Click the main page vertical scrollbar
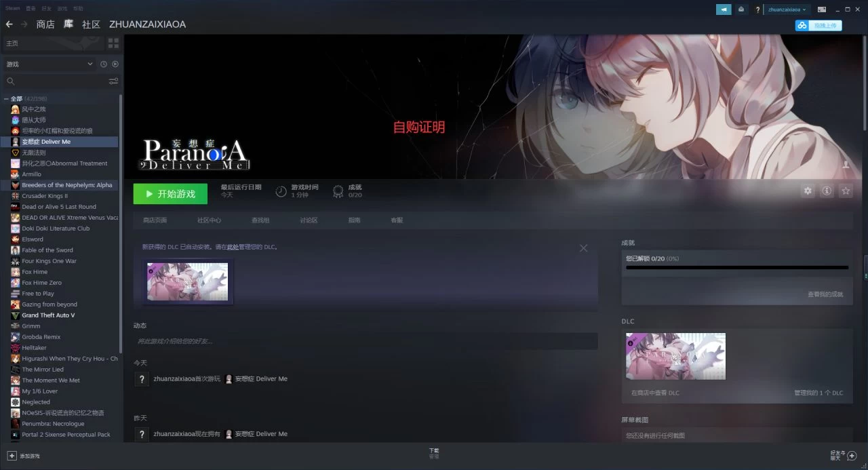 [x=865, y=83]
